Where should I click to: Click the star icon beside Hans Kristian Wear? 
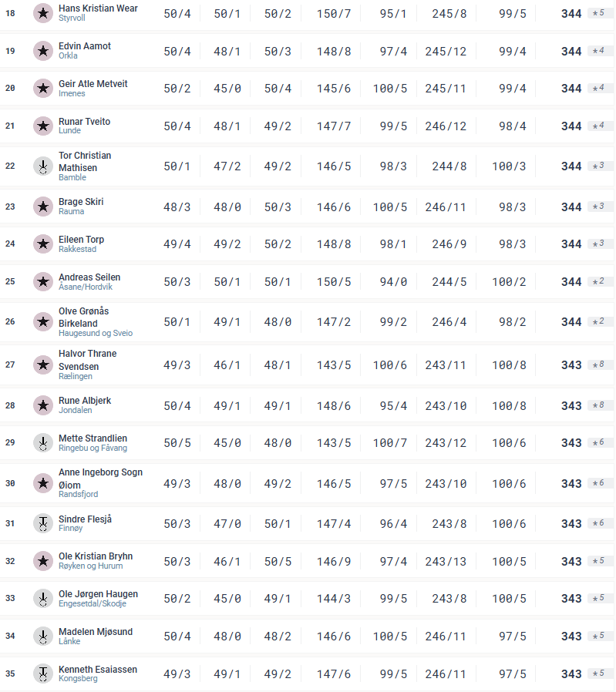coord(43,13)
